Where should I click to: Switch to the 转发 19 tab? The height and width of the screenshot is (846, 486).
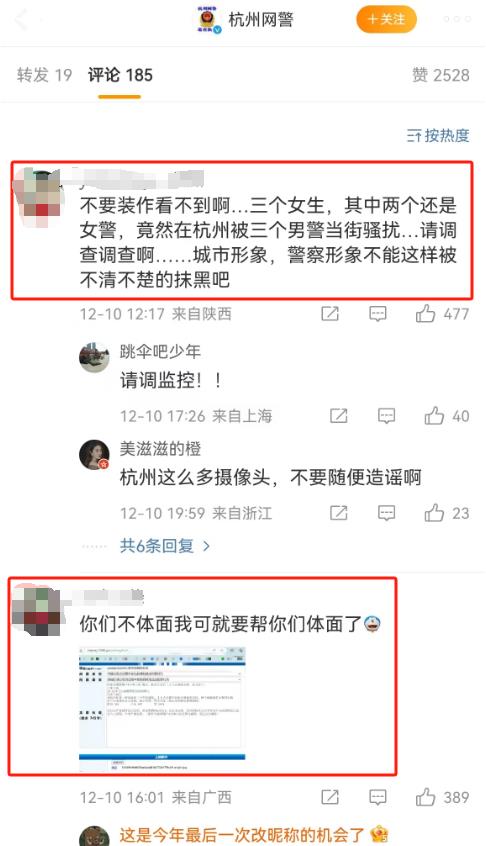(44, 75)
